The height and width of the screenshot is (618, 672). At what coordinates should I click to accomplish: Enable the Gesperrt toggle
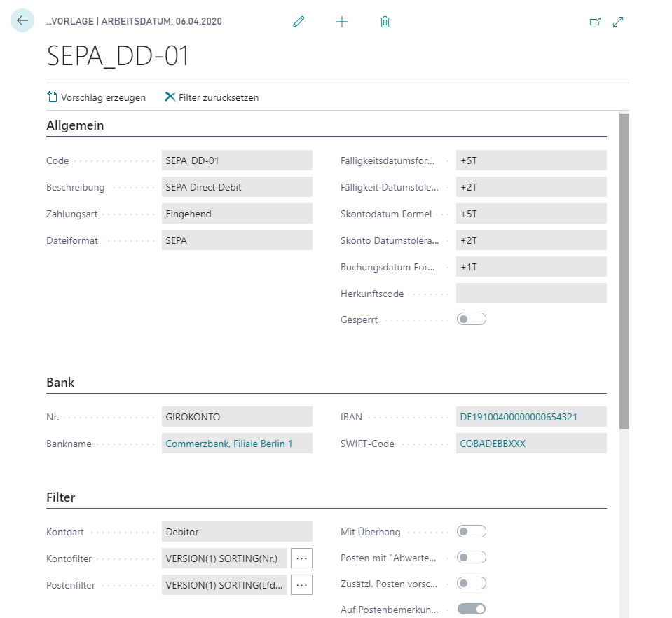click(x=470, y=319)
